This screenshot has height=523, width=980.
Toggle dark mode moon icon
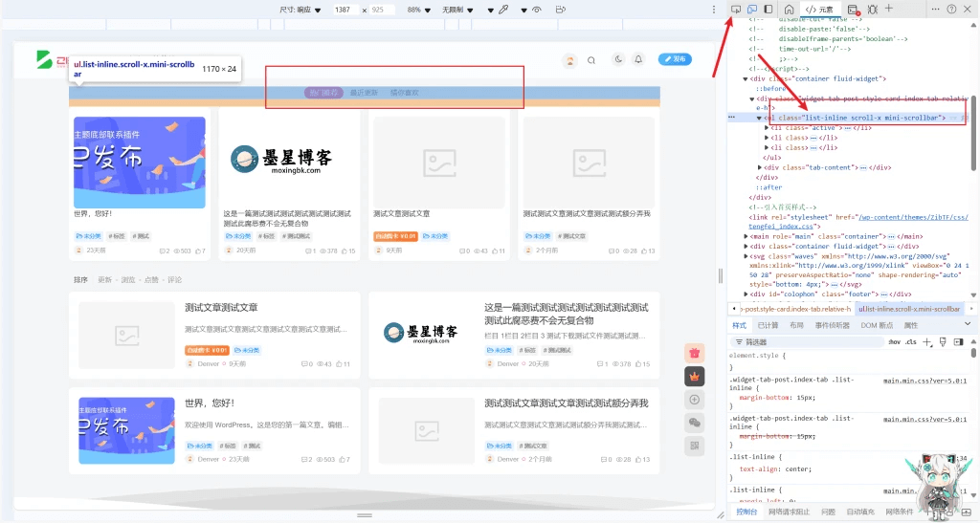[x=618, y=59]
